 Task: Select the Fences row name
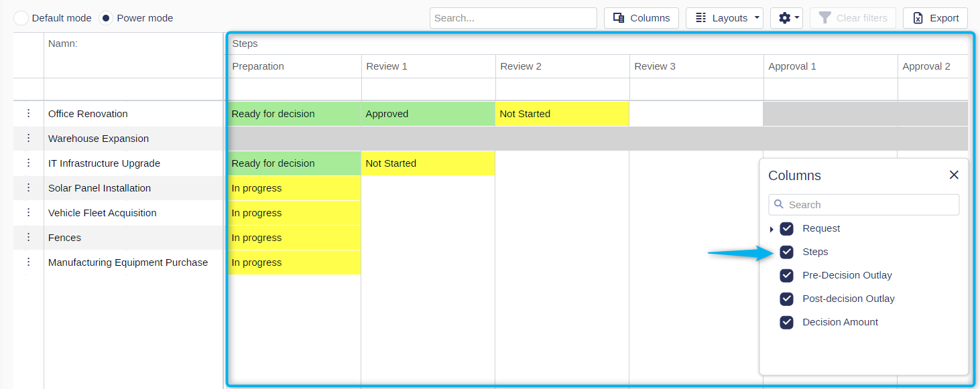pos(64,238)
